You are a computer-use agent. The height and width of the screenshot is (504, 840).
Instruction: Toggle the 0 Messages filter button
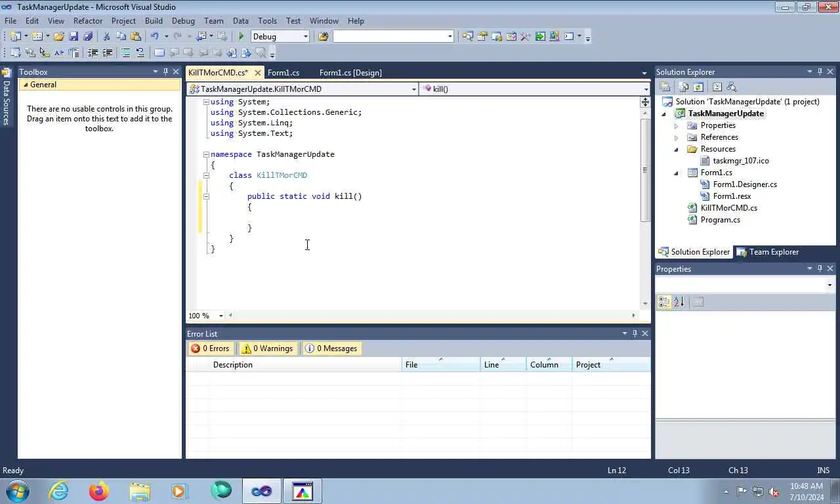[x=331, y=348]
